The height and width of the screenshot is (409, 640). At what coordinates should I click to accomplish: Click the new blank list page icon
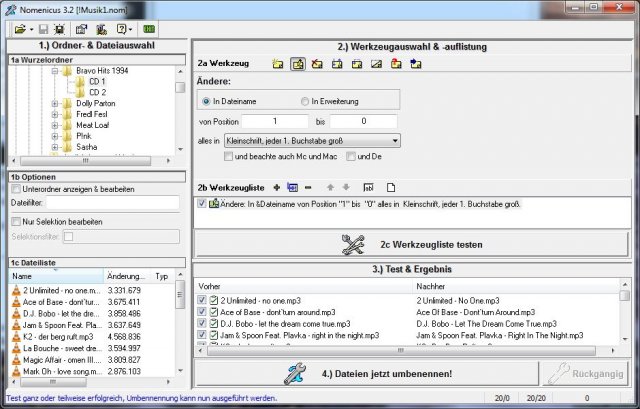[391, 187]
